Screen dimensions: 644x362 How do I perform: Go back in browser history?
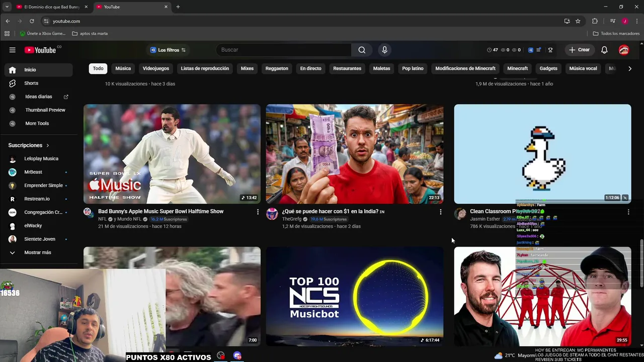pyautogui.click(x=8, y=21)
